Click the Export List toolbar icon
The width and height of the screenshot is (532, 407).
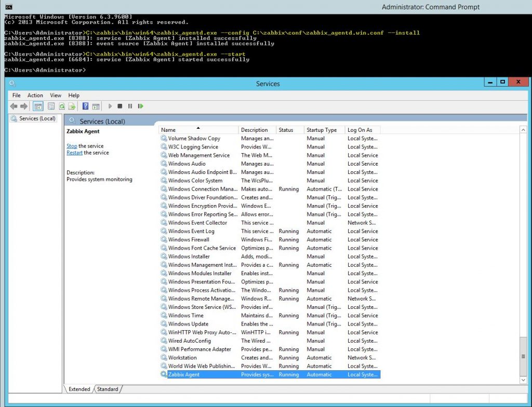[72, 106]
